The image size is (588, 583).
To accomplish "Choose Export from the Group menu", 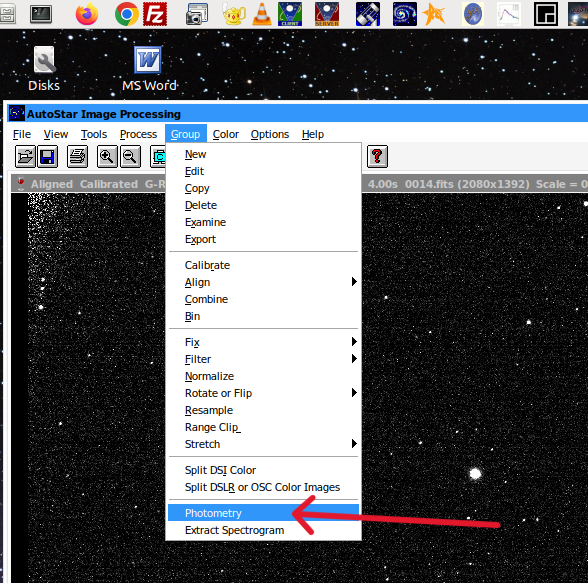I will (x=263, y=239).
